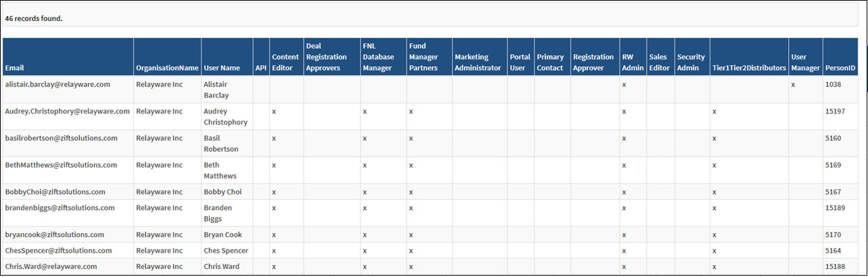
Task: Click Content Editor x for Bryan Cook
Action: 274,236
